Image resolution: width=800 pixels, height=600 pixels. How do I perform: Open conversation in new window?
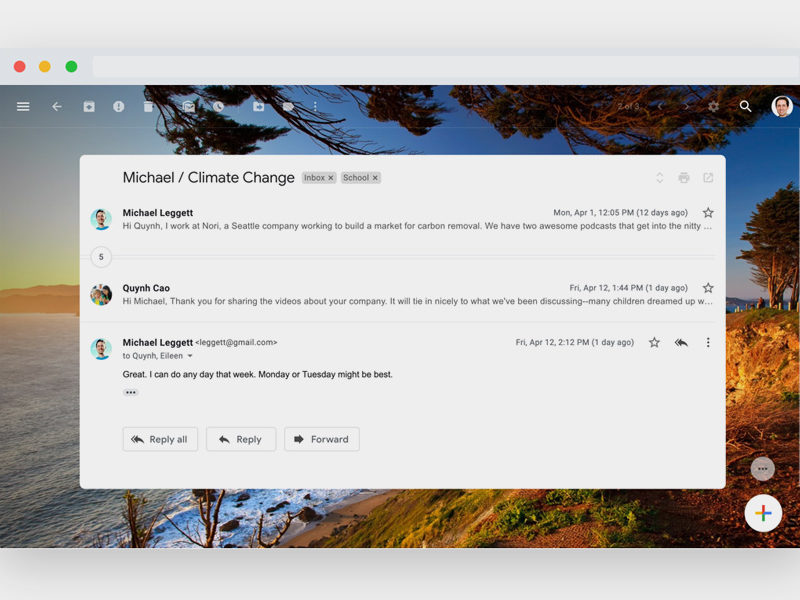pyautogui.click(x=708, y=178)
